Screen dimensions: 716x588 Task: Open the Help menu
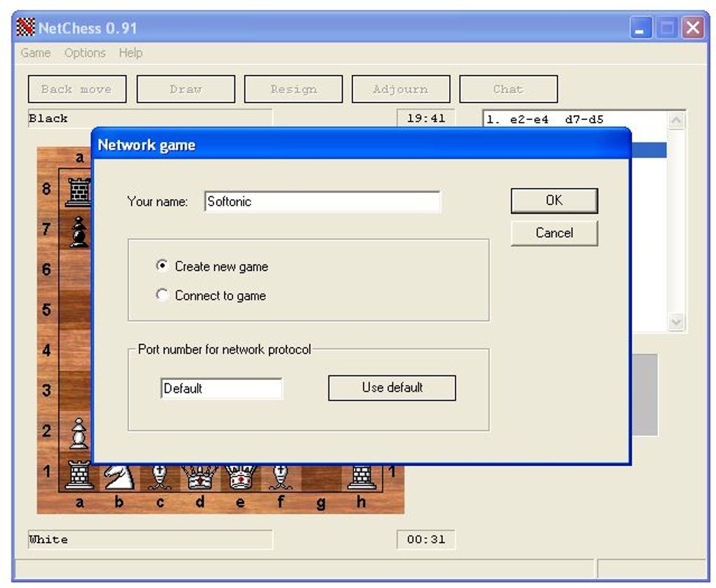(131, 53)
